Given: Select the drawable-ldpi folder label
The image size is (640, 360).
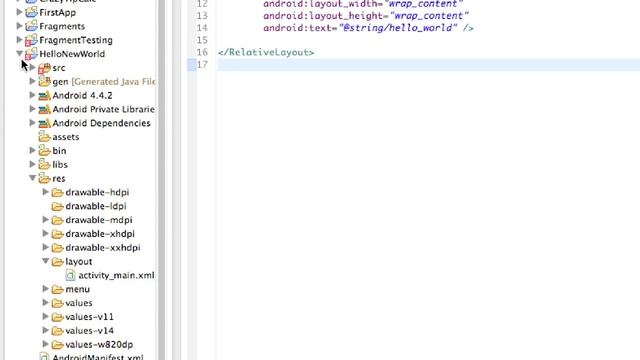Looking at the screenshot, I should coord(96,206).
